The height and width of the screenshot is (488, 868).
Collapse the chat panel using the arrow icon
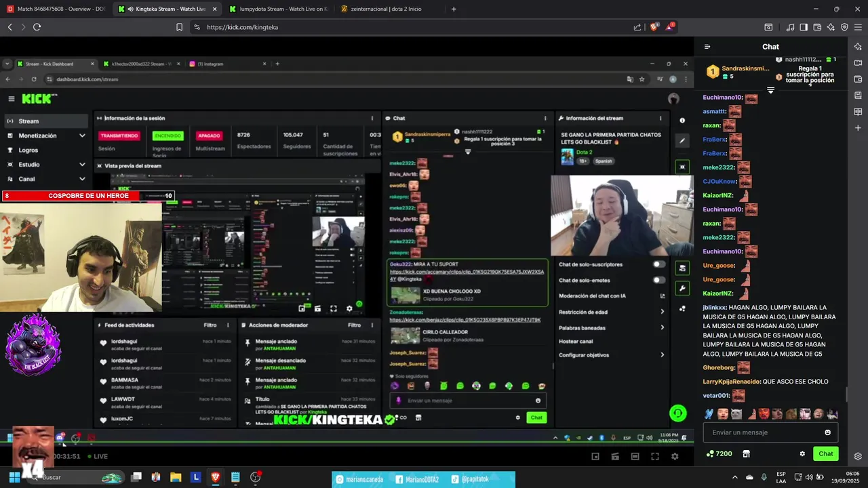[707, 47]
